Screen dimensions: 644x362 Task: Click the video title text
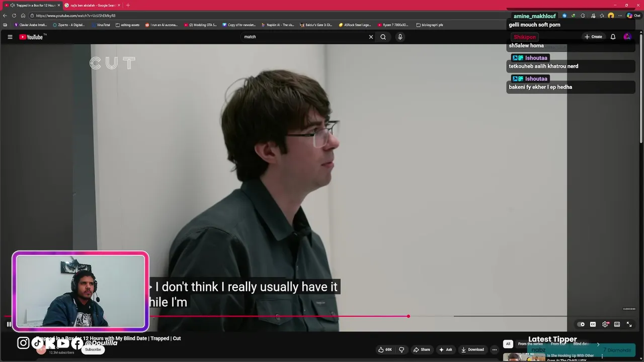click(109, 338)
